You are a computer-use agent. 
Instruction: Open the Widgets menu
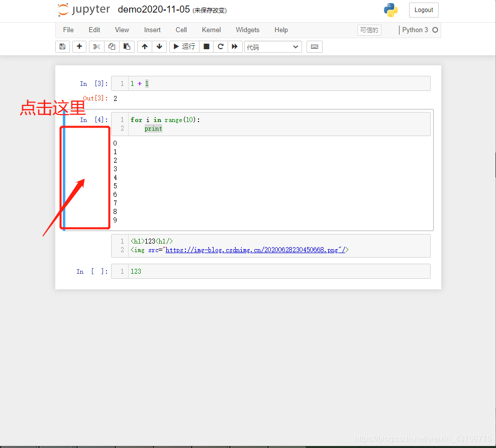point(247,30)
